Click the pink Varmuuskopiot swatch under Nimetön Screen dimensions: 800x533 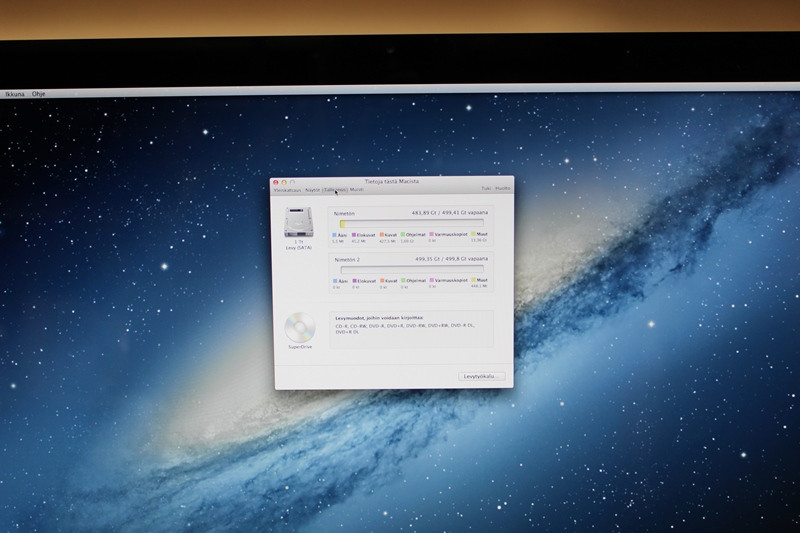pos(432,235)
